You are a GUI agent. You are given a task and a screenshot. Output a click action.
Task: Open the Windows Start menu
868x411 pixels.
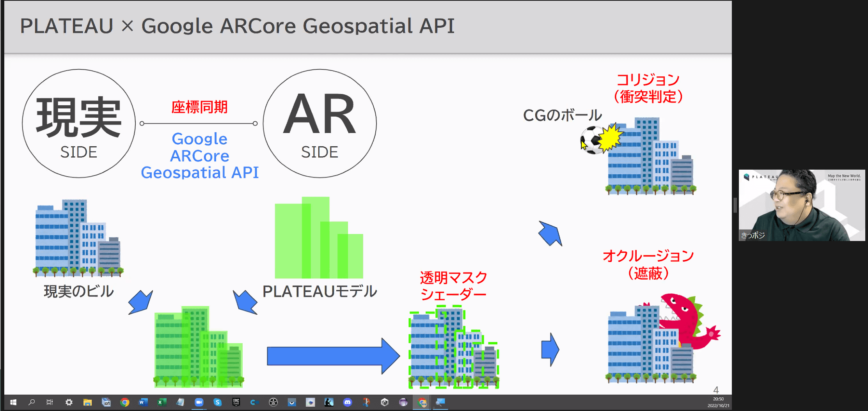(x=13, y=402)
